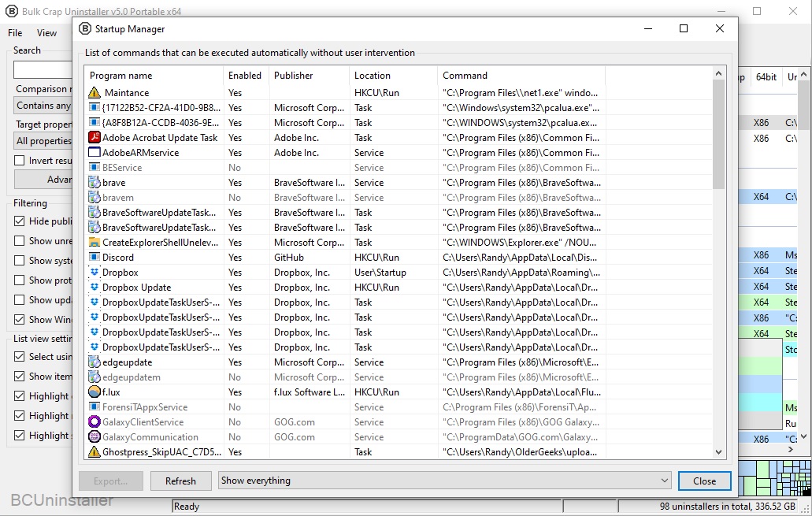Click the 64bit column header in BCUninstaller

(x=766, y=77)
